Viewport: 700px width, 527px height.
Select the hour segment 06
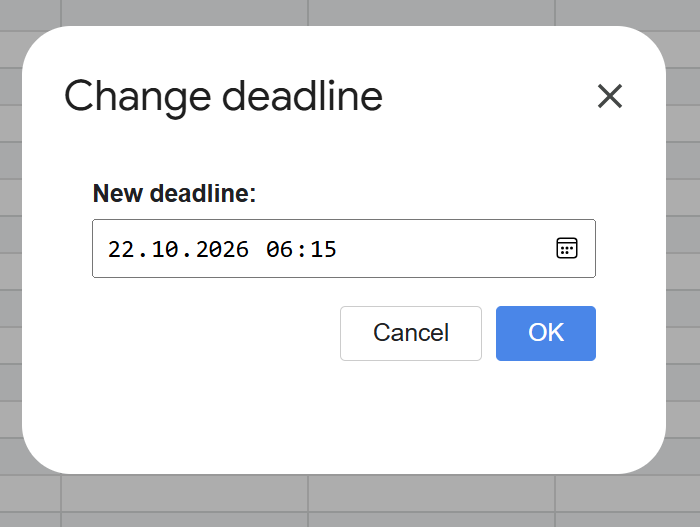(279, 249)
